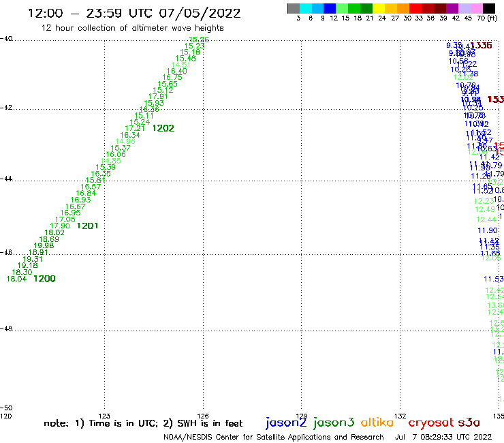The height and width of the screenshot is (443, 504).
Task: Click the wave height value 18.30
Action: click(x=22, y=272)
